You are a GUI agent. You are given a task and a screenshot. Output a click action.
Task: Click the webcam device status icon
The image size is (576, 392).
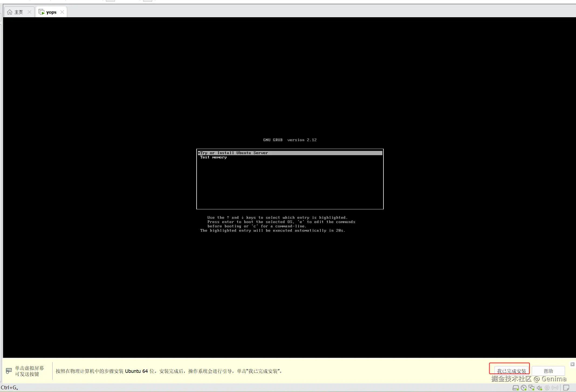547,388
